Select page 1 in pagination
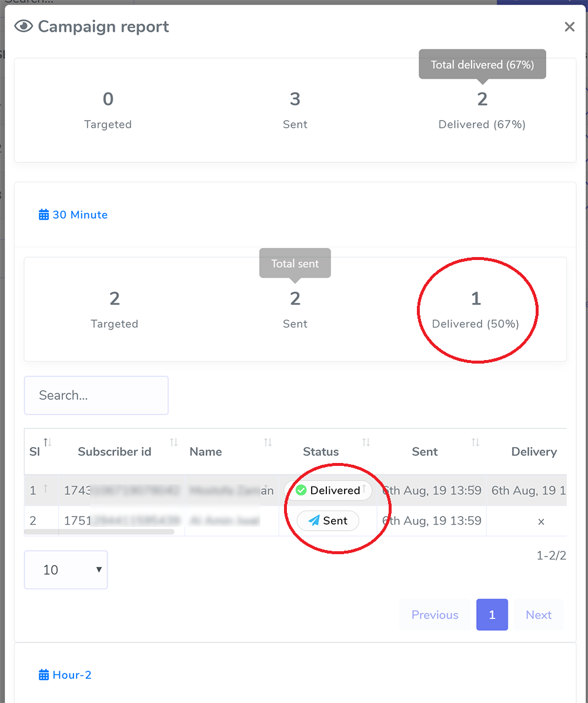 492,614
